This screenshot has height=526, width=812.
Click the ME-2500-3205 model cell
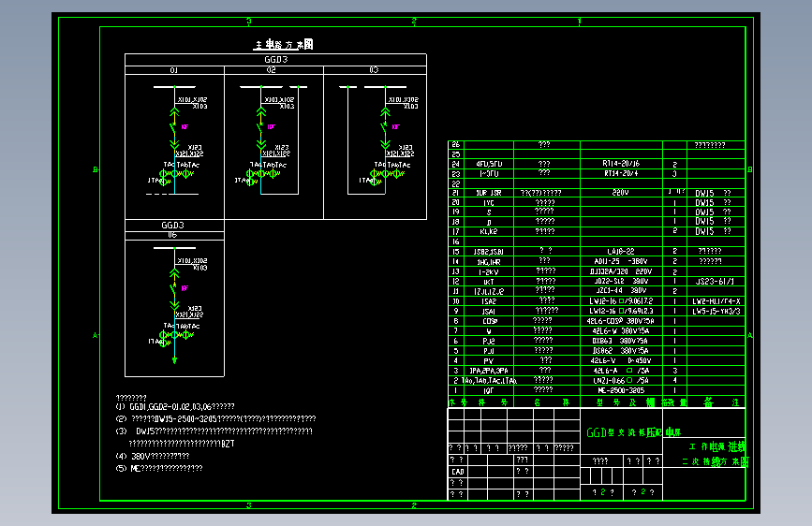(x=621, y=390)
